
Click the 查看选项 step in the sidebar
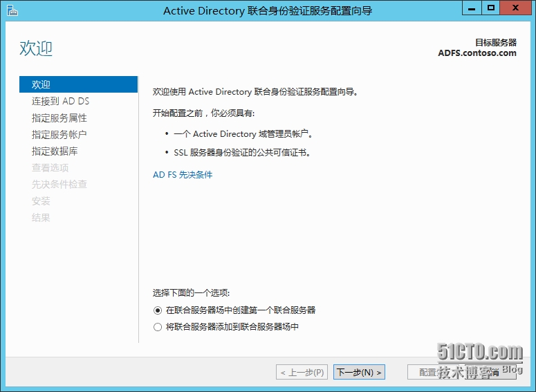(50, 167)
